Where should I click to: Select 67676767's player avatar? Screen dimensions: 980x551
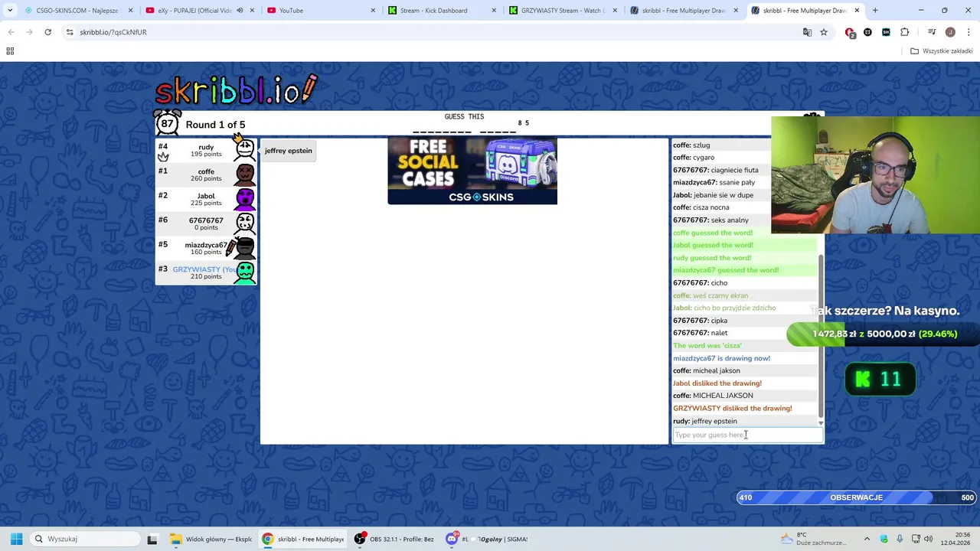(245, 223)
